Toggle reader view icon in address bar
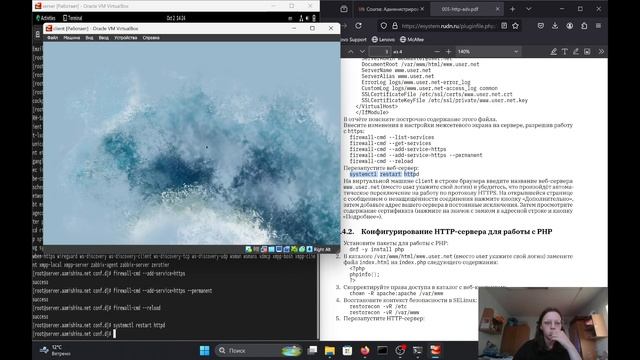Screen dimensions: 640x360 point(504,26)
